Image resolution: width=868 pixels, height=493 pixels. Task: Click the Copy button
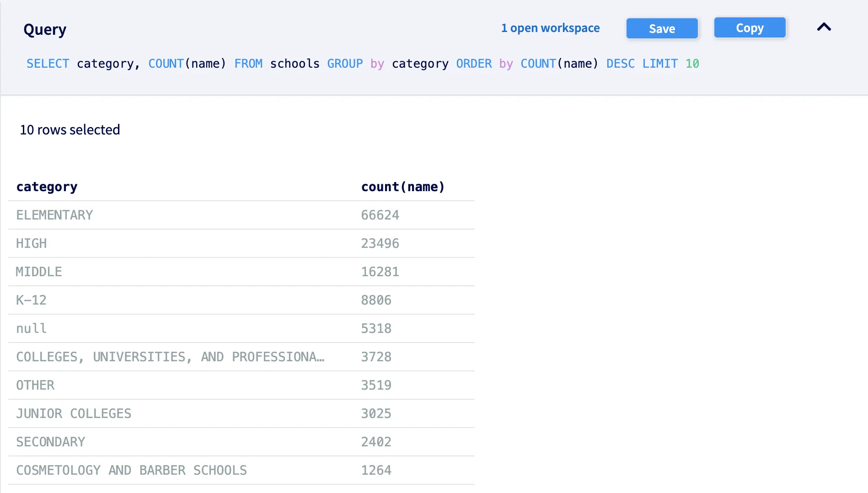[750, 27]
